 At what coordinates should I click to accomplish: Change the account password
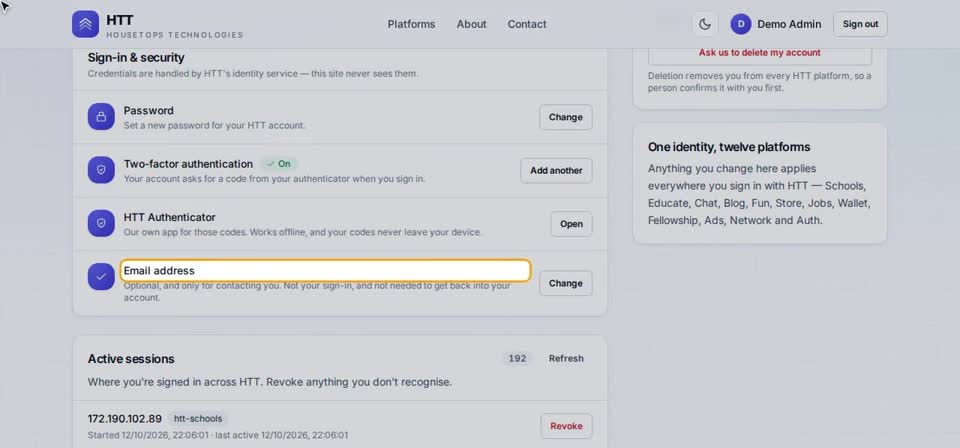click(566, 117)
